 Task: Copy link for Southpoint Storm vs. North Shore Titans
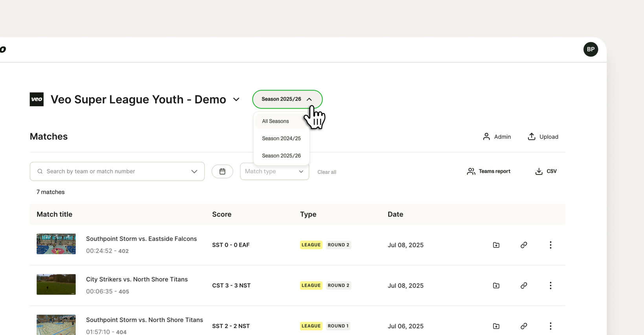tap(524, 326)
